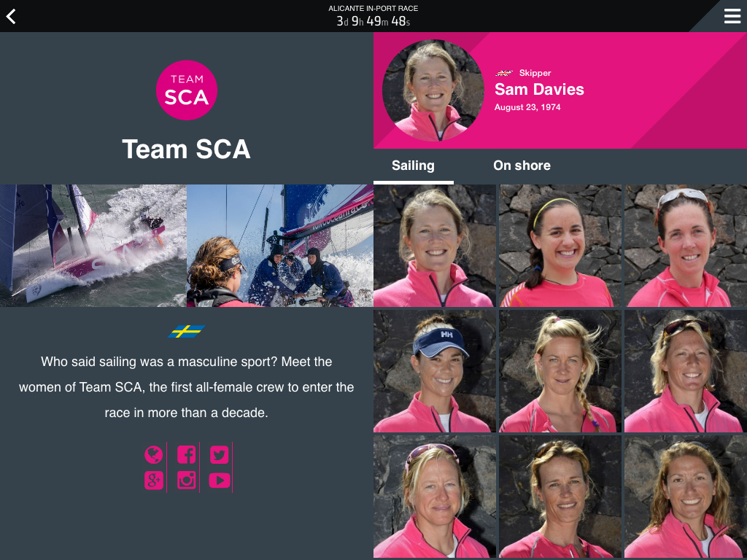Select crew member with yellow headband
This screenshot has width=747, height=560.
click(560, 246)
